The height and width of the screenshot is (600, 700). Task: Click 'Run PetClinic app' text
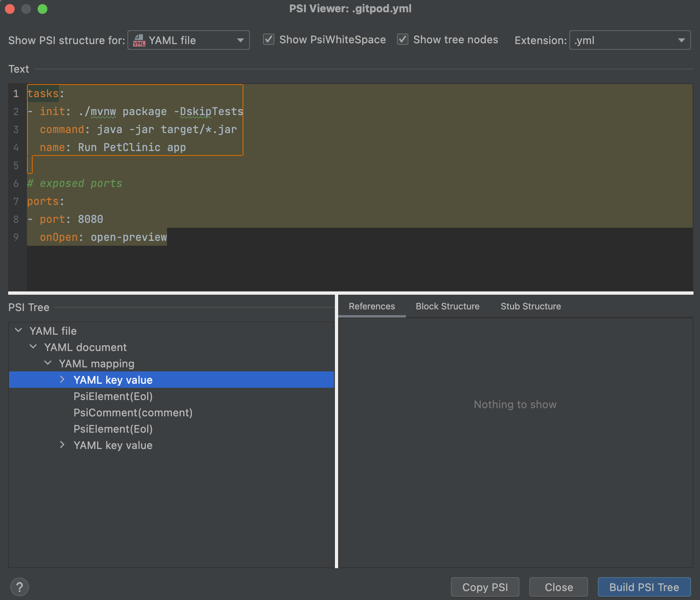132,147
